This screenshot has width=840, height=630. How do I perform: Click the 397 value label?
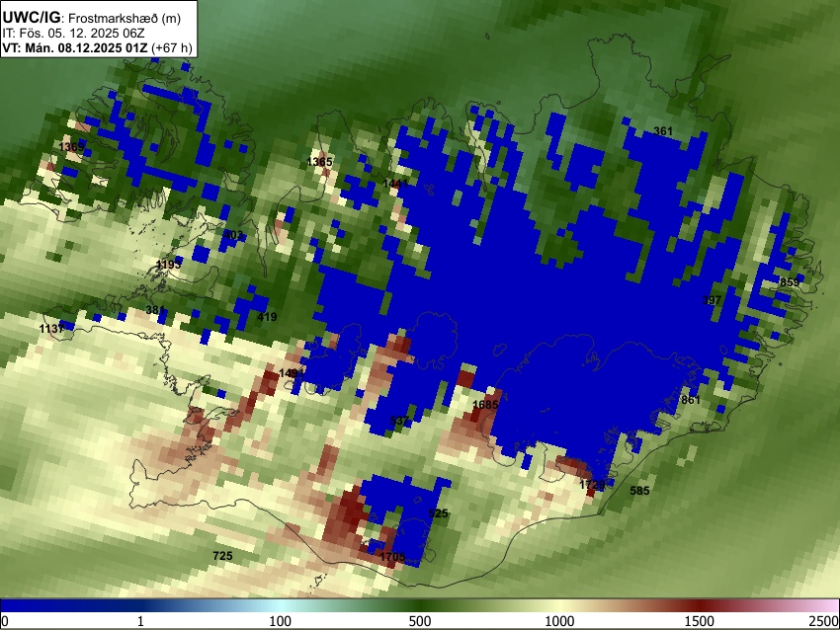click(x=712, y=300)
